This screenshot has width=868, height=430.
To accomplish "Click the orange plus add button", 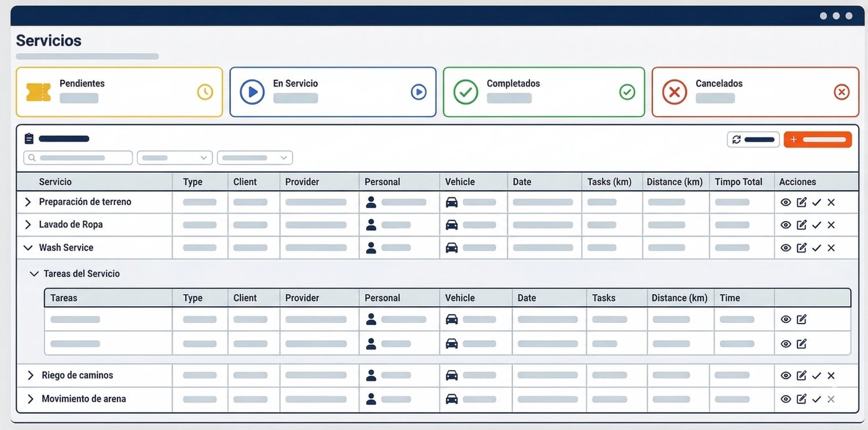I will [818, 139].
